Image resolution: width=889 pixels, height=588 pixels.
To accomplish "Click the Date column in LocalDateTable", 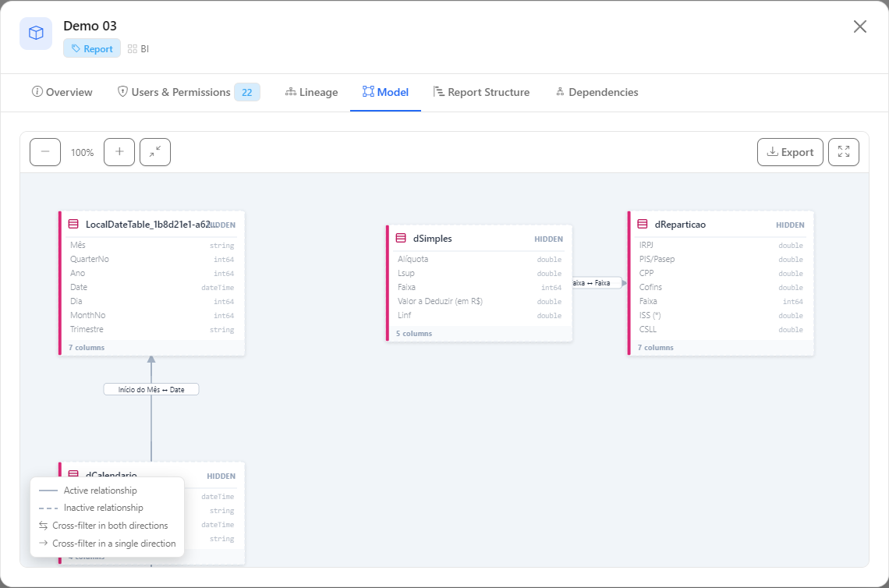I will 152,288.
